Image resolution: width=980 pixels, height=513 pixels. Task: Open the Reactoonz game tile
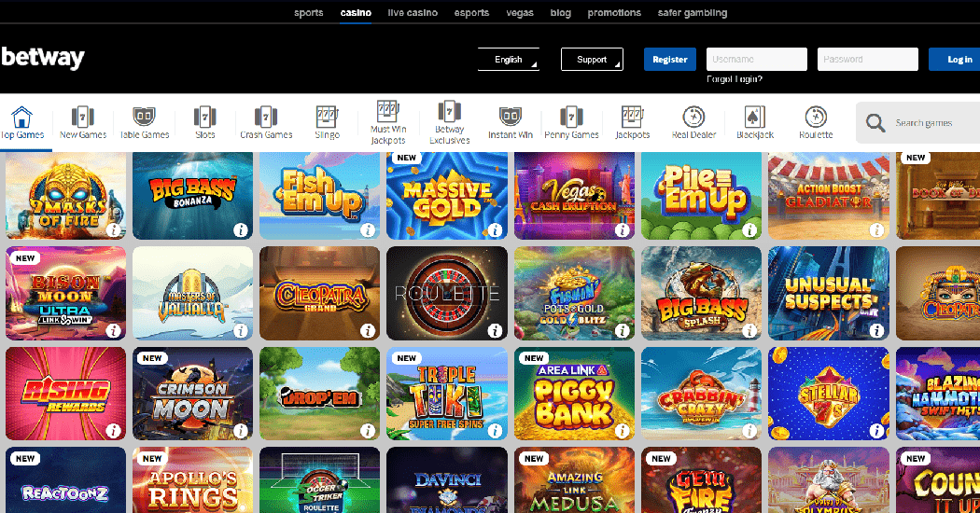pos(65,479)
